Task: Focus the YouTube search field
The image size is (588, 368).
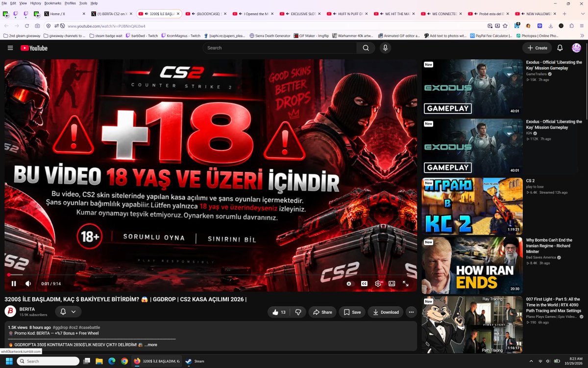Action: coord(280,48)
